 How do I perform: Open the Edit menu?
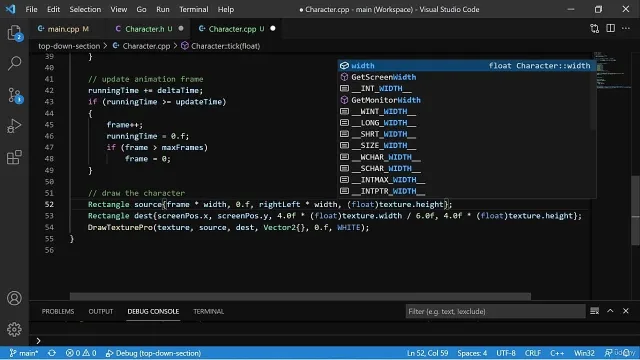(53, 9)
